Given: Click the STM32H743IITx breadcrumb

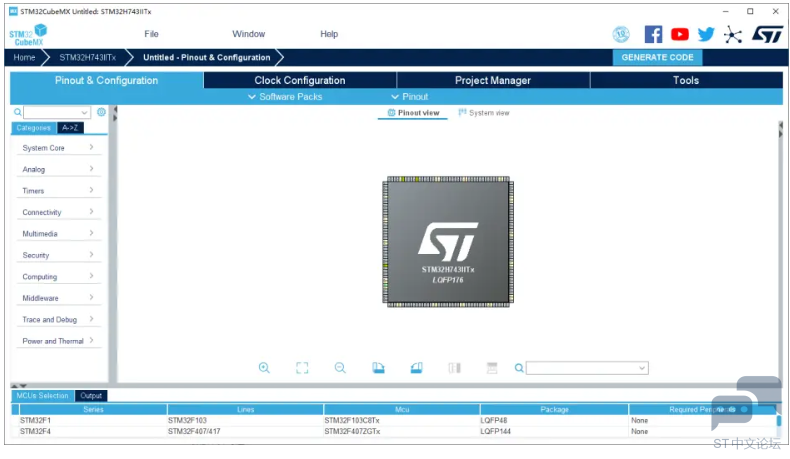Looking at the screenshot, I should pos(88,57).
